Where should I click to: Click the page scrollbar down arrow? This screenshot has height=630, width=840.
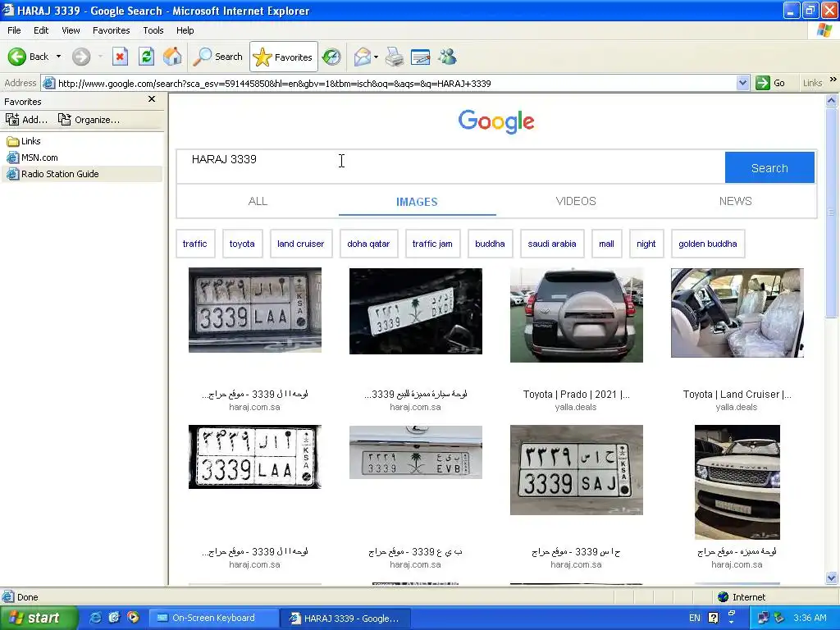pyautogui.click(x=832, y=577)
